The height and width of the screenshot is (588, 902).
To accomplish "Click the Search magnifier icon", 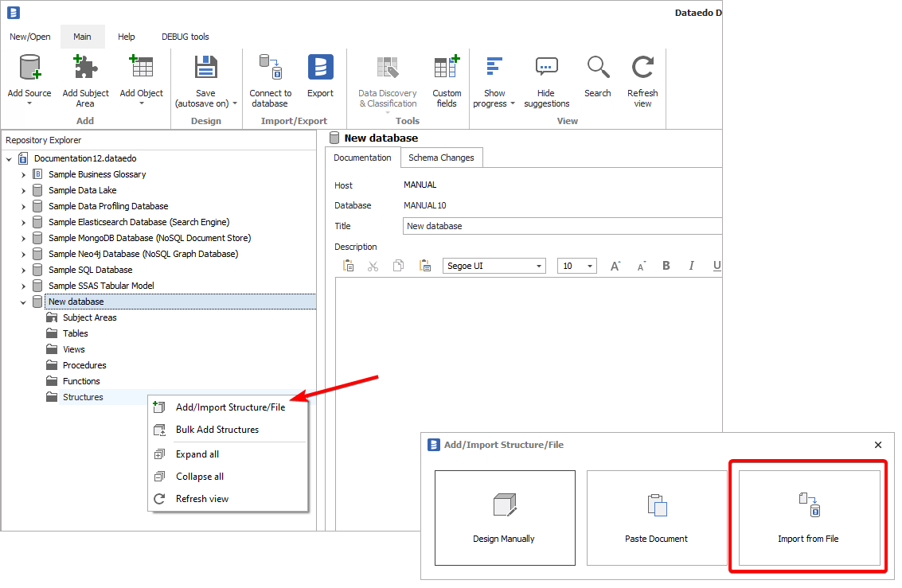I will pyautogui.click(x=597, y=68).
